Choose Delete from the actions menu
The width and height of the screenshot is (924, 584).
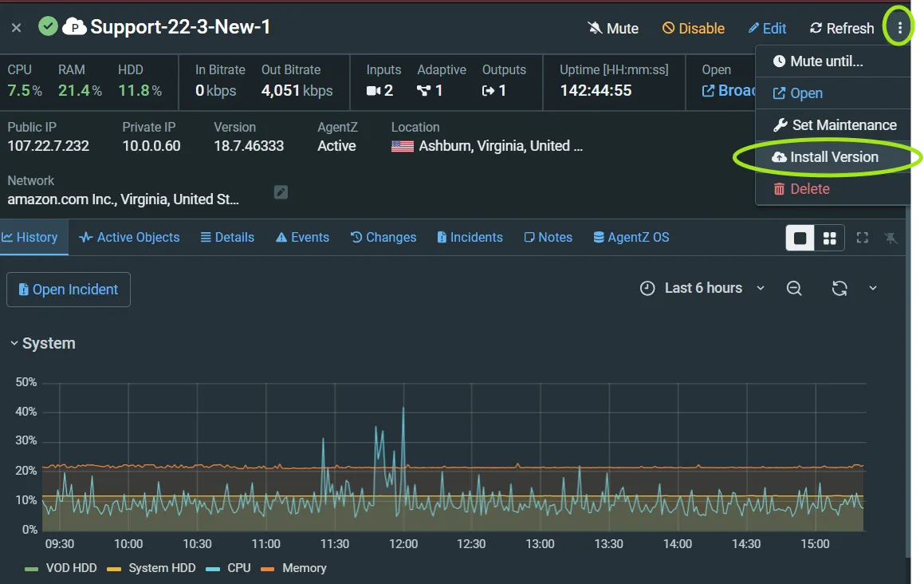[832, 189]
